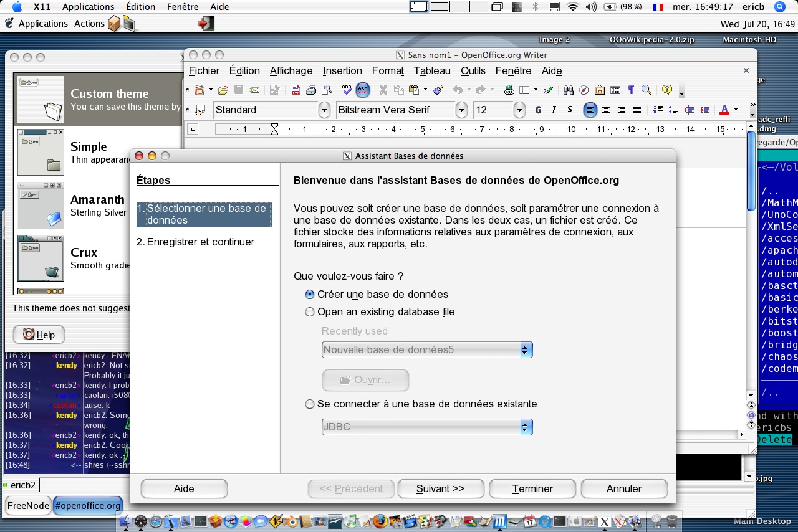
Task: Click the Italic formatting icon
Action: 554,110
